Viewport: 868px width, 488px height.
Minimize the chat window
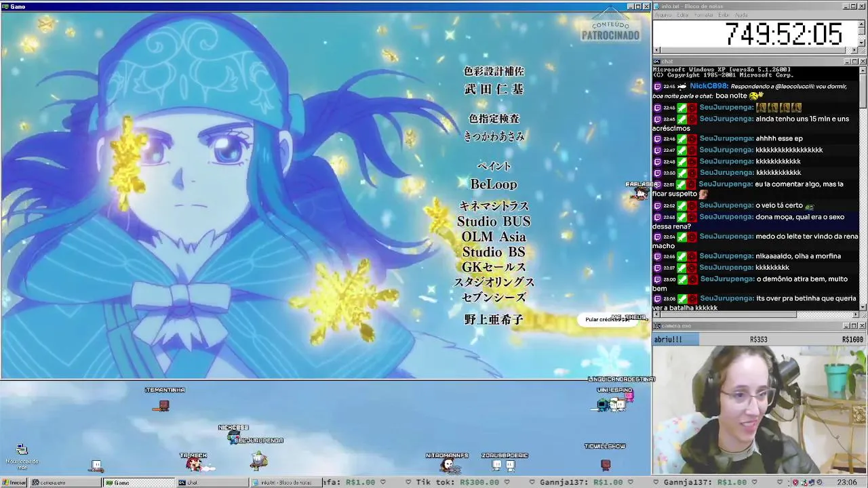coord(848,62)
